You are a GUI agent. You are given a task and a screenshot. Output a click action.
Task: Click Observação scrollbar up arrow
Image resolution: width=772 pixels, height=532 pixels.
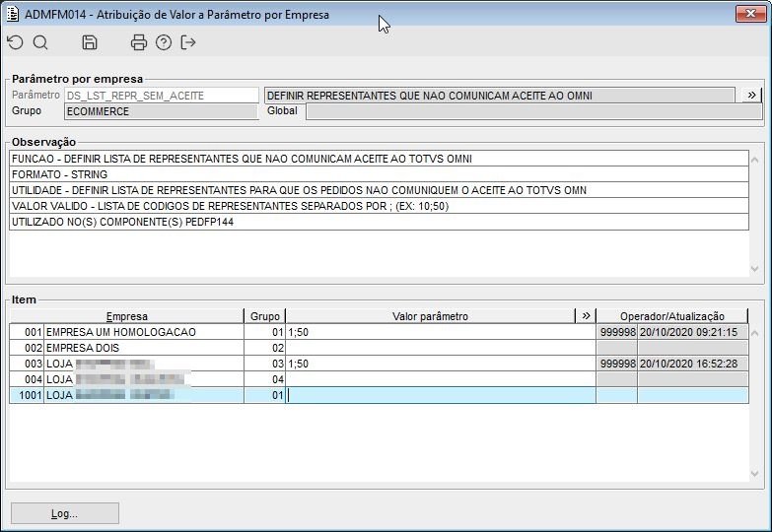pos(755,160)
